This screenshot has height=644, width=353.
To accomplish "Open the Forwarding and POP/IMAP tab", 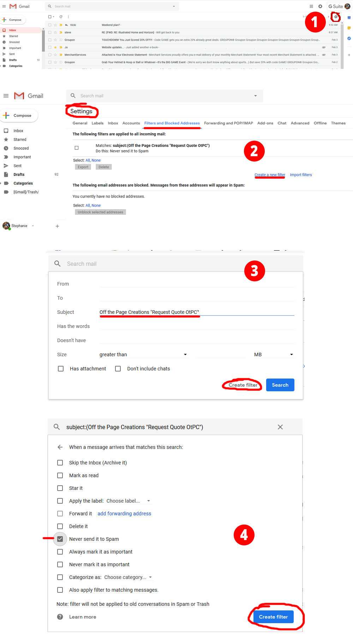I will [228, 123].
